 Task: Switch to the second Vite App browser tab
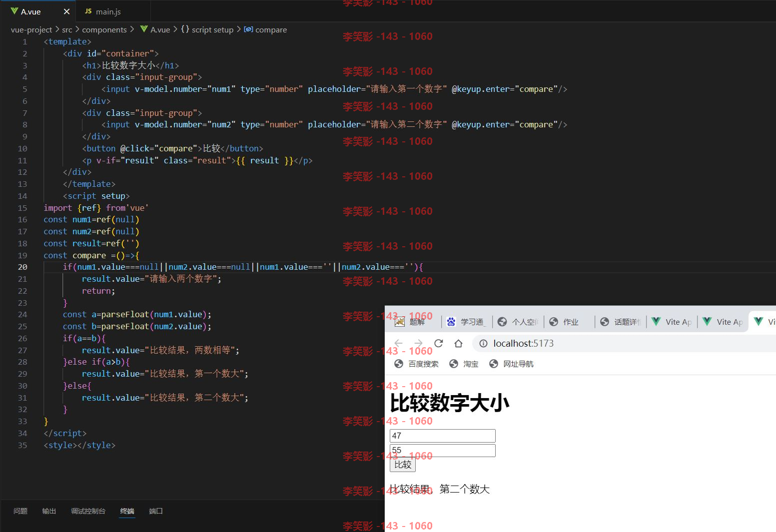(723, 322)
